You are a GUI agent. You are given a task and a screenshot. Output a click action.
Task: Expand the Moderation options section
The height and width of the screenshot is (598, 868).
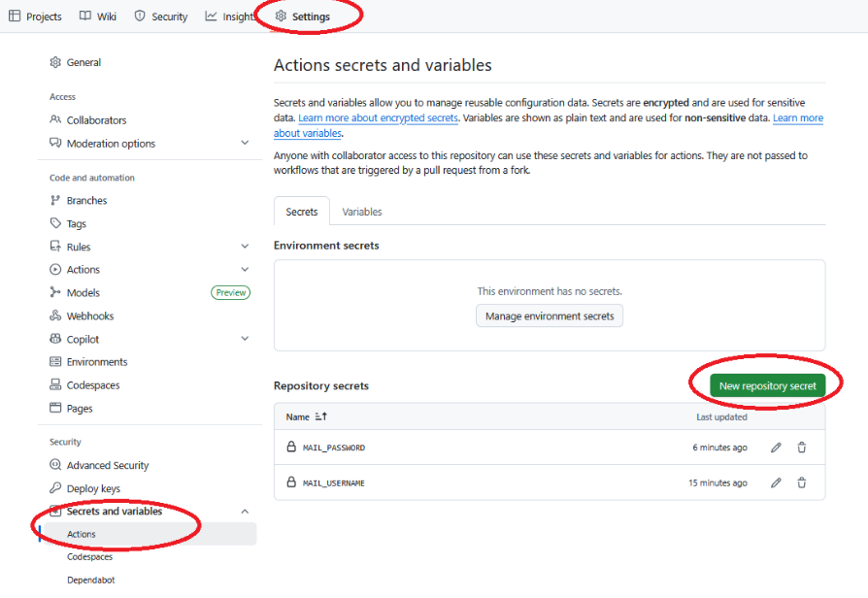(245, 144)
